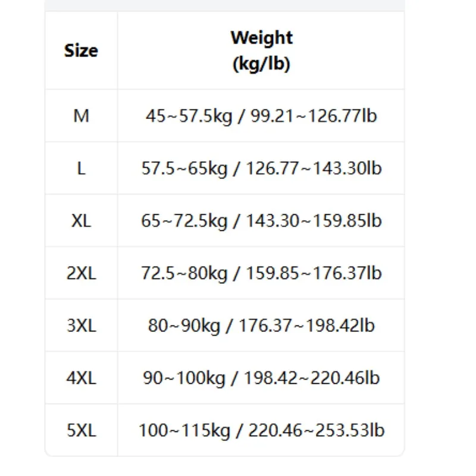The image size is (476, 476).
Task: Select the 3XL size cell
Action: [x=81, y=325]
